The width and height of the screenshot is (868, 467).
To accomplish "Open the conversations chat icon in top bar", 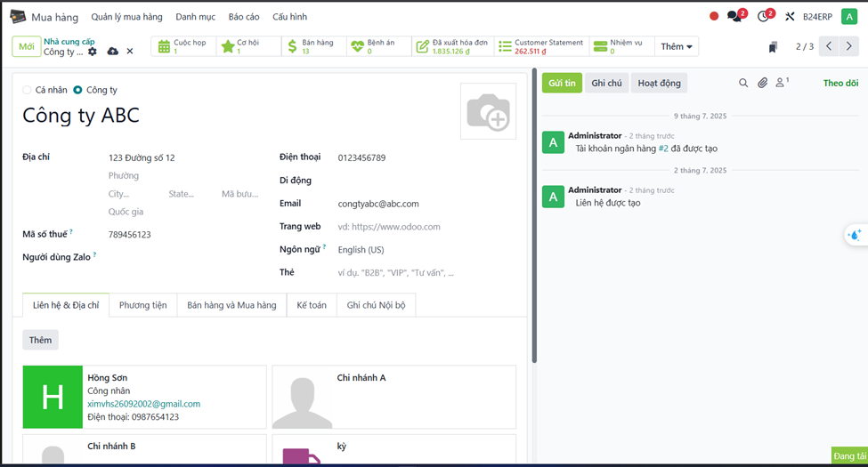I will [734, 16].
